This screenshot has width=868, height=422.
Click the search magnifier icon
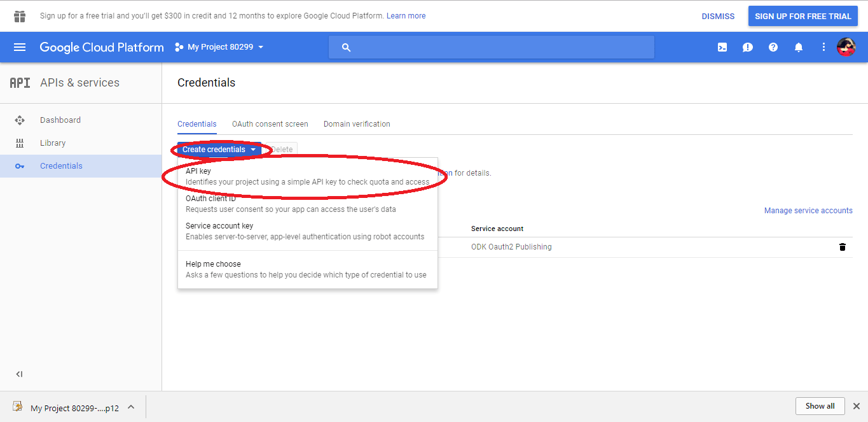[x=346, y=47]
